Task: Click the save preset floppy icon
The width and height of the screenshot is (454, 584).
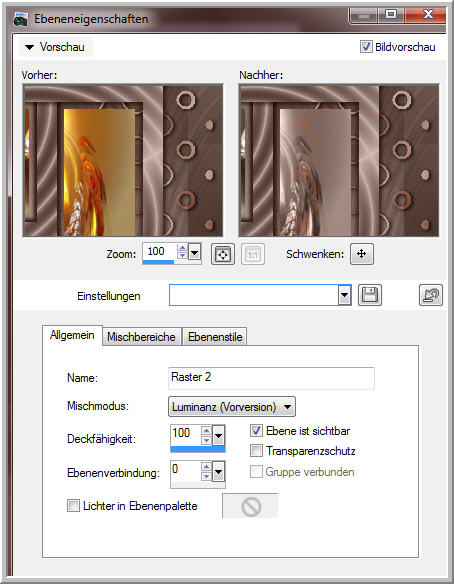Action: (370, 295)
